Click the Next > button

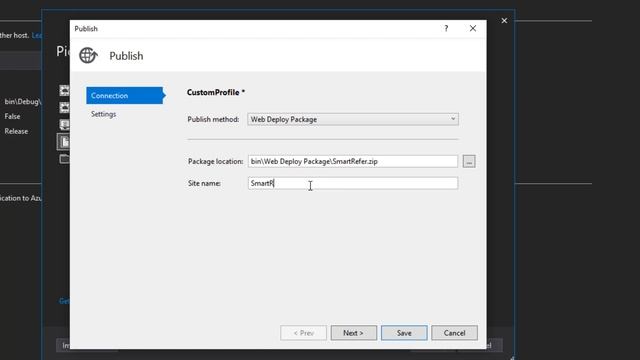click(353, 333)
